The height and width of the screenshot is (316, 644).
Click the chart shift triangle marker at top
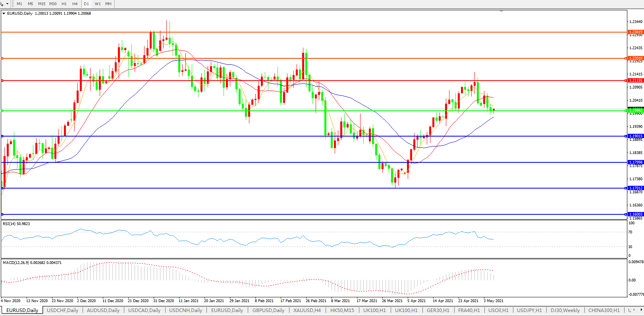tap(501, 12)
